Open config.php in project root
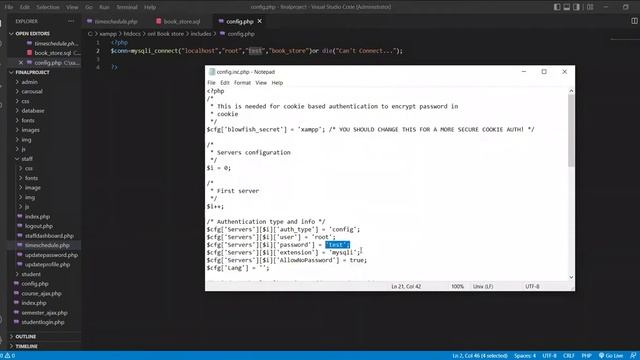Viewport: 640px width, 360px height. [x=35, y=284]
